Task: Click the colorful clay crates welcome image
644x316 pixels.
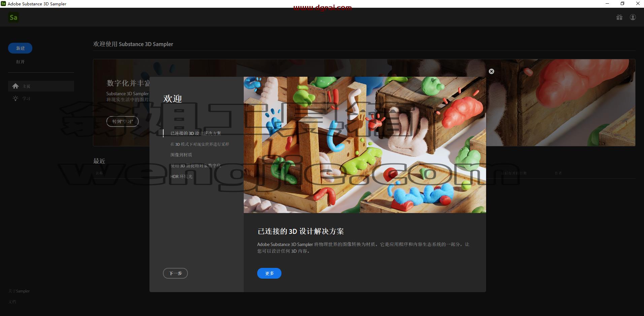Action: coord(365,145)
